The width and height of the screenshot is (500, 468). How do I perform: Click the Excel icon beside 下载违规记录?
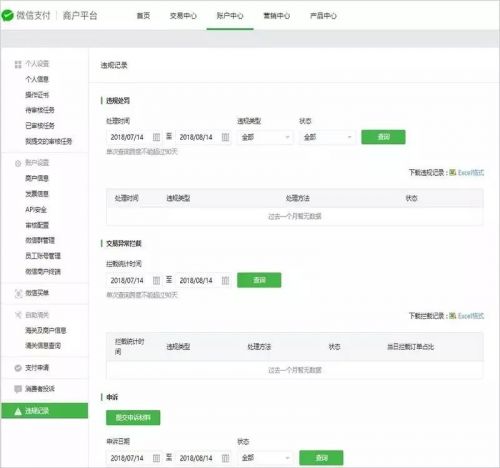tap(452, 172)
